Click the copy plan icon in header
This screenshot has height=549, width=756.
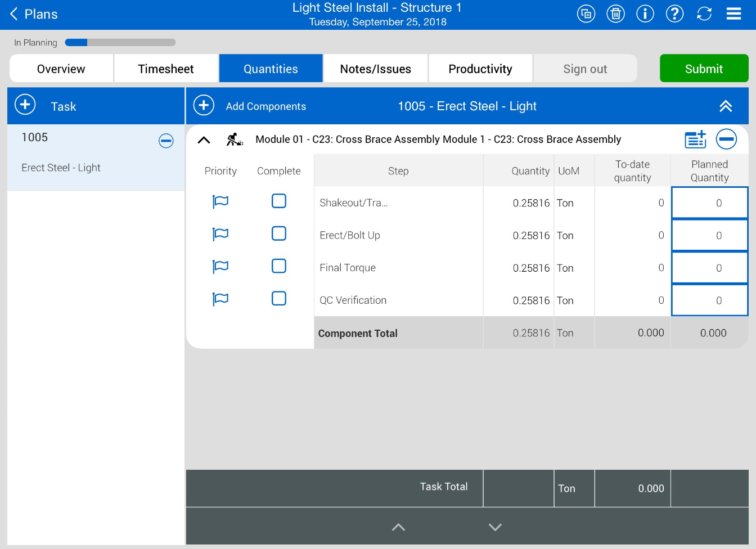click(586, 13)
